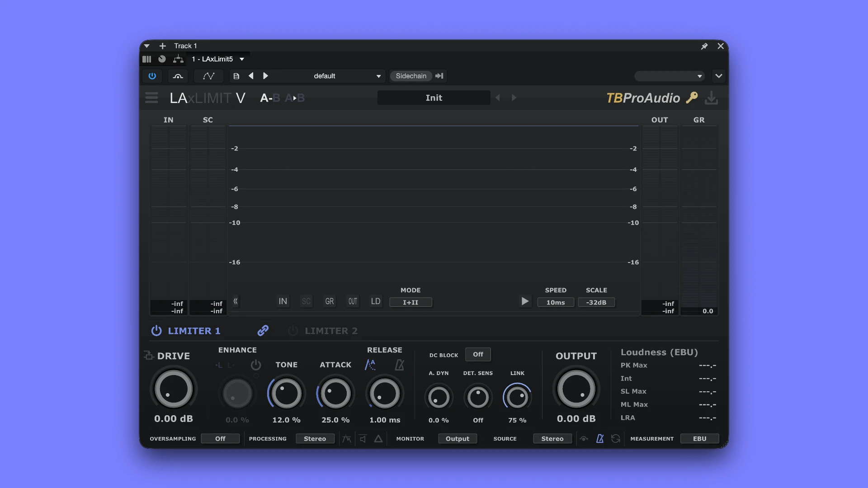Click the speaker icon in the bottom bar
This screenshot has width=868, height=488.
coord(363,439)
